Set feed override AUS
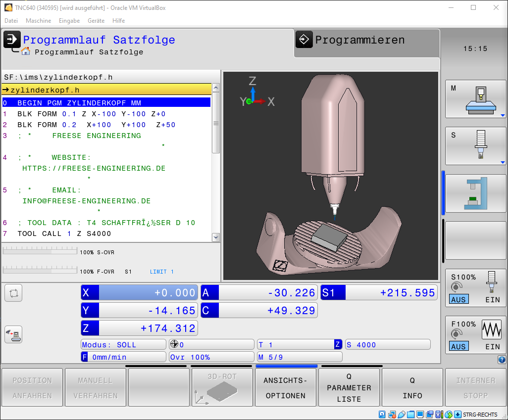This screenshot has height=420, width=508. 458,346
